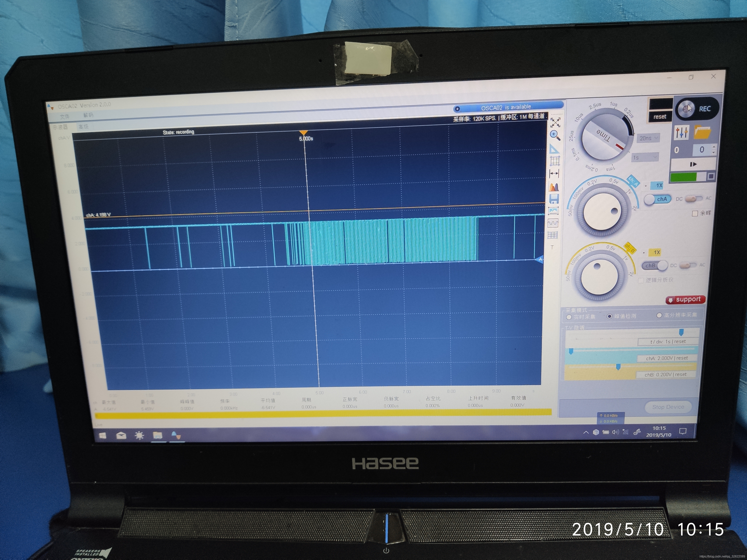
Task: Open the yellow folder icon
Action: [702, 132]
